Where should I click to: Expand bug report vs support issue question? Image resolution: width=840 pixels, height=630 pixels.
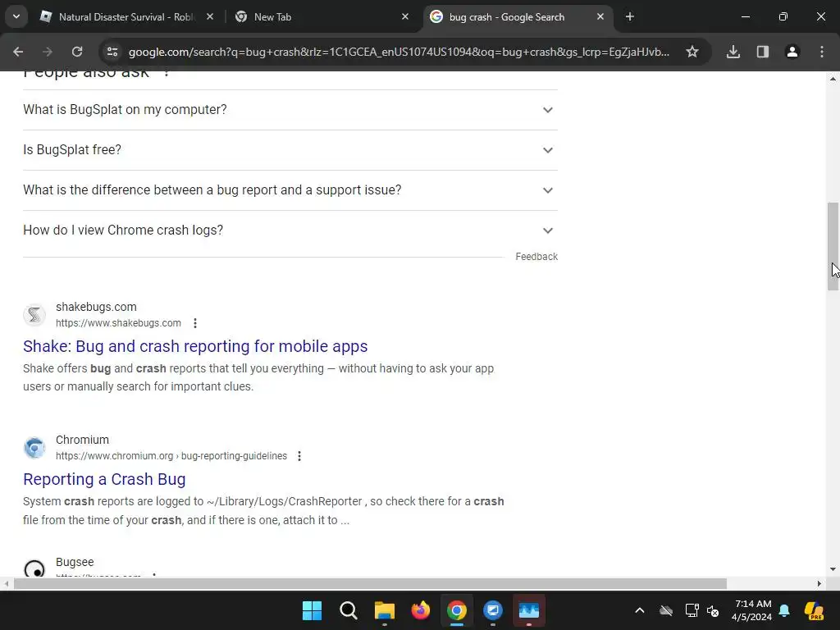(x=290, y=190)
